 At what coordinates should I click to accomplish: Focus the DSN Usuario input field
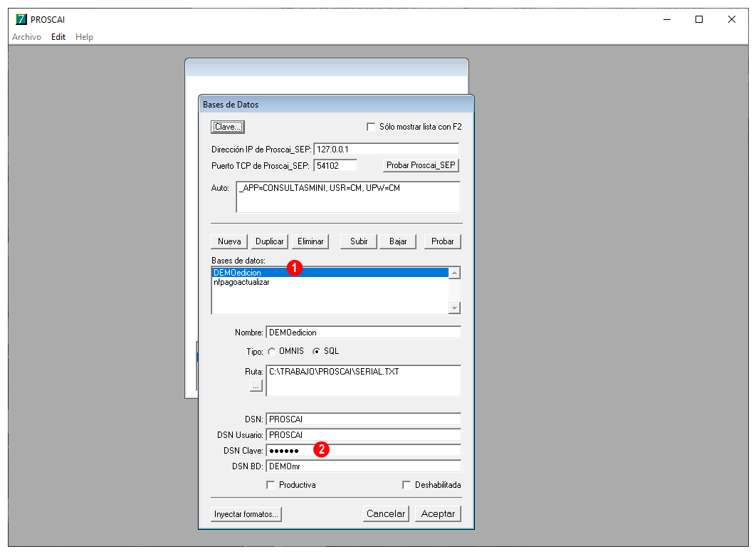[364, 435]
